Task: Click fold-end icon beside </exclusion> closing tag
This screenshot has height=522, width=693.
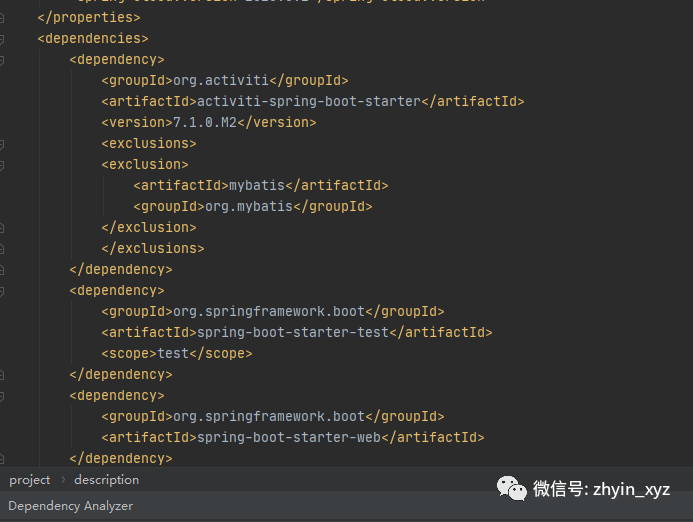Action: 2,228
